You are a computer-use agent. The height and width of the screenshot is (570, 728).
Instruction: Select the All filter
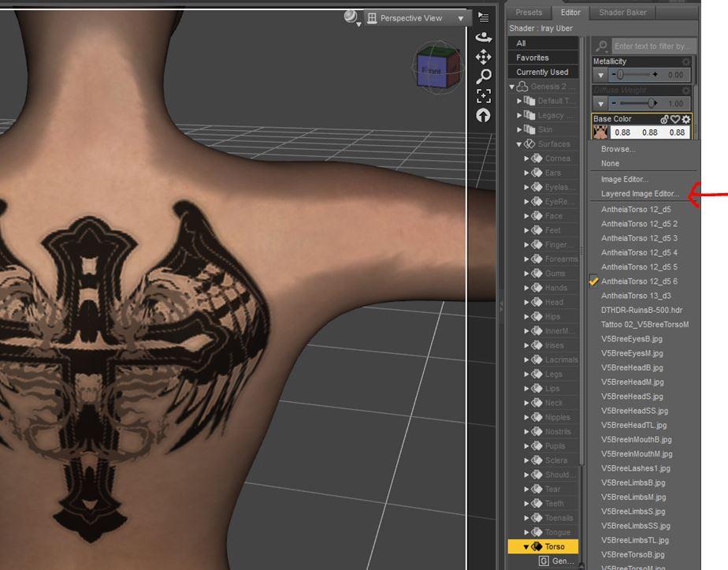(543, 43)
